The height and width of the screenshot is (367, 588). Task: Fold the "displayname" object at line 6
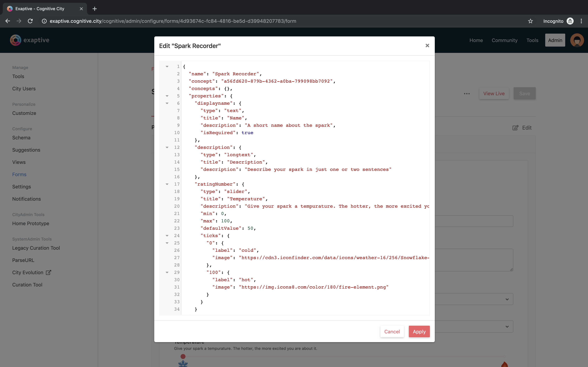click(x=167, y=103)
